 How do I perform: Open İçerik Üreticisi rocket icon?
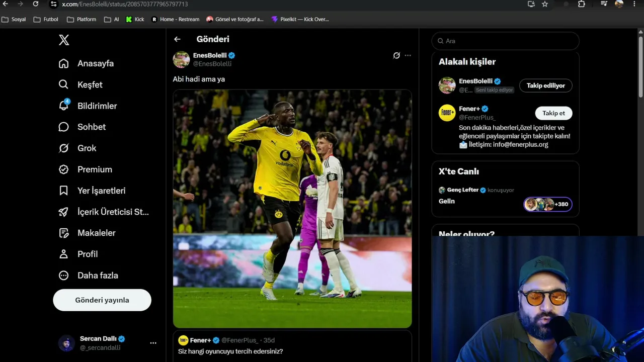click(63, 212)
